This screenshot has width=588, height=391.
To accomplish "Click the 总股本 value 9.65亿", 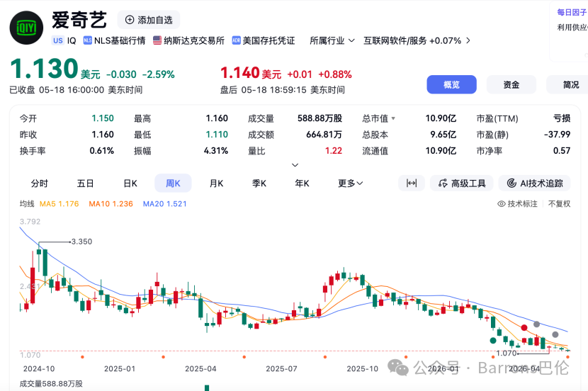I will (443, 135).
